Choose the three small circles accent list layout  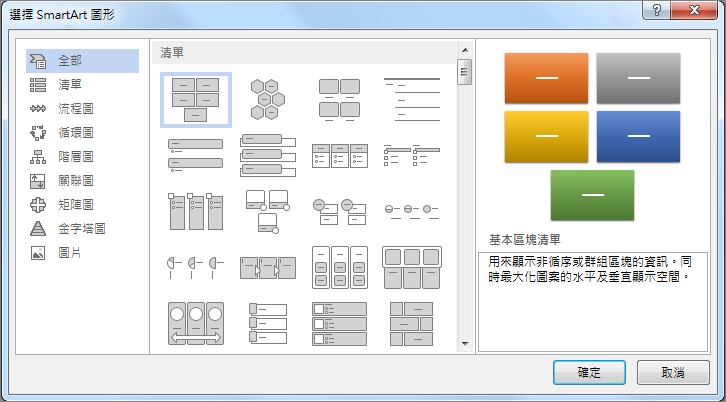[412, 211]
